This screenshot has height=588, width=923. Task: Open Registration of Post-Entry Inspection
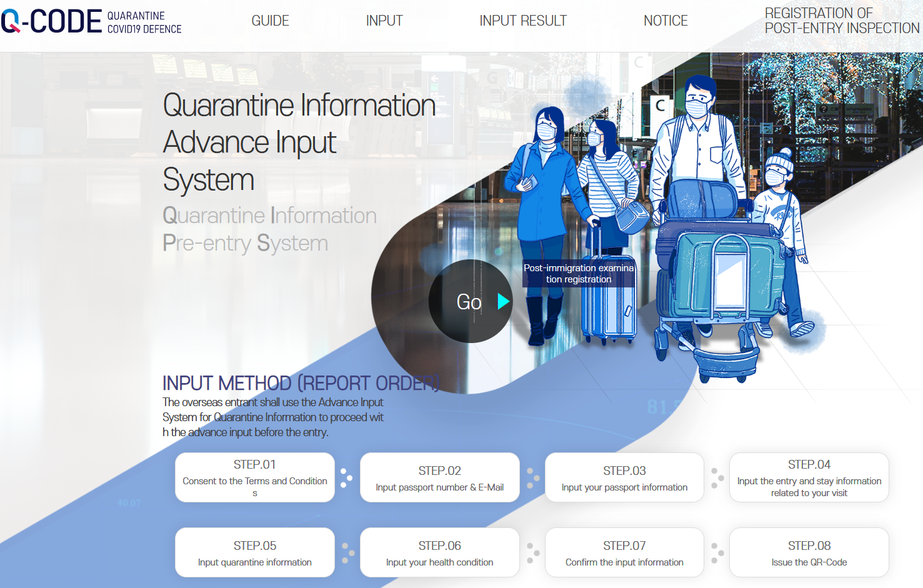point(841,21)
